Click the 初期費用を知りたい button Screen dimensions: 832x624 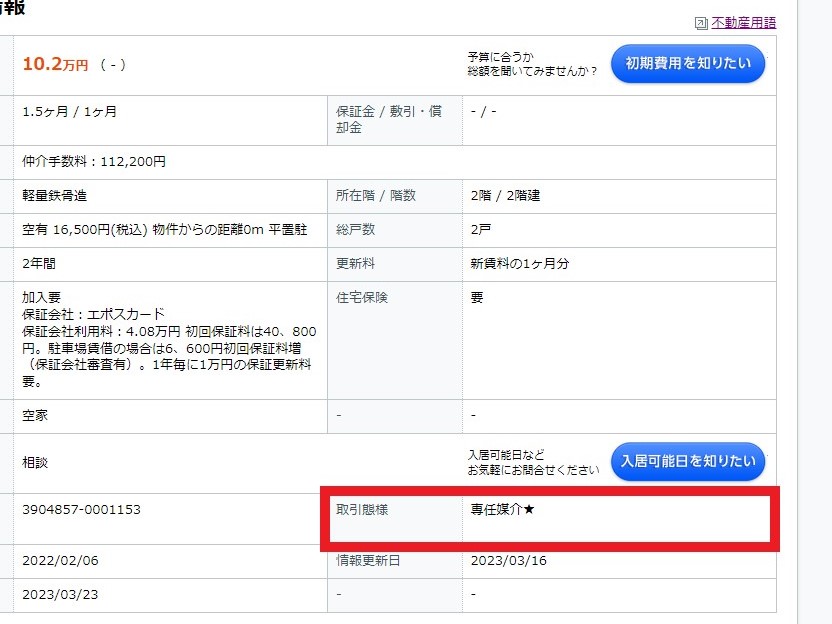[688, 64]
